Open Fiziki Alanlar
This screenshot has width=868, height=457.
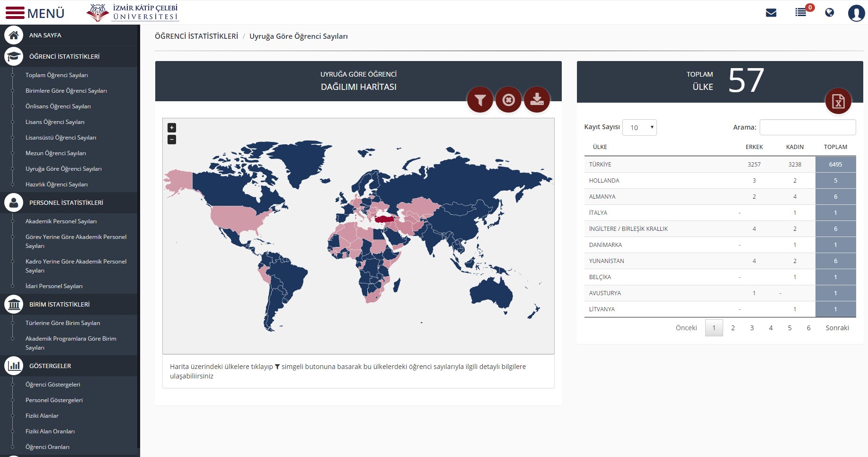[42, 416]
